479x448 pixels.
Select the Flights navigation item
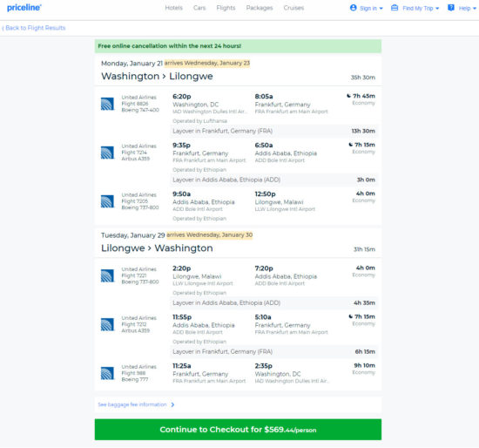226,8
